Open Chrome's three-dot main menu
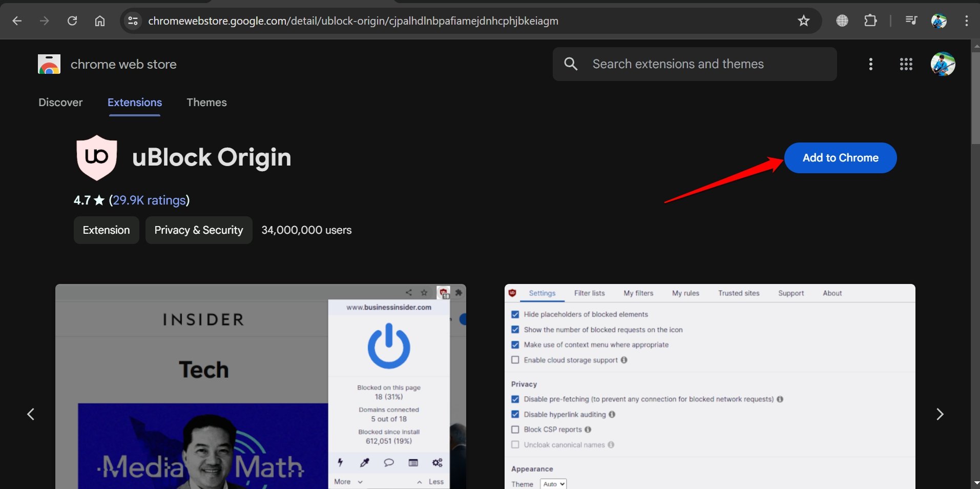 966,21
